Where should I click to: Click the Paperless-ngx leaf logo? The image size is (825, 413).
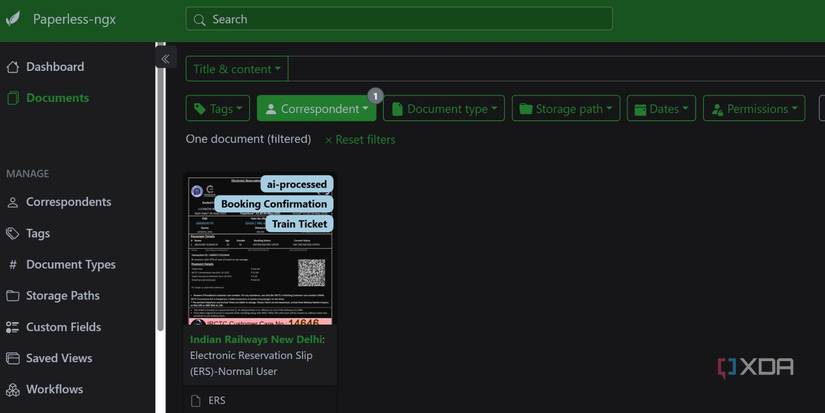point(13,19)
